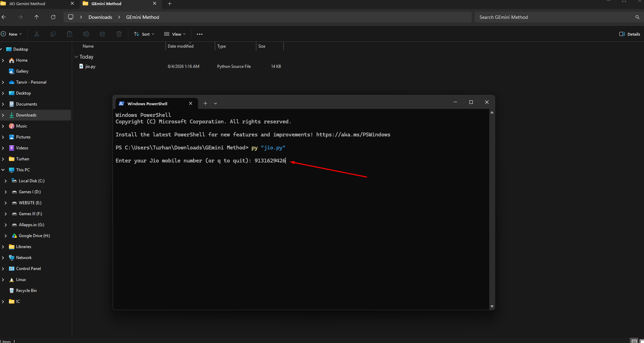Screen dimensions: 644x343
Task: Open Documents in the sidebar
Action: [x=26, y=104]
